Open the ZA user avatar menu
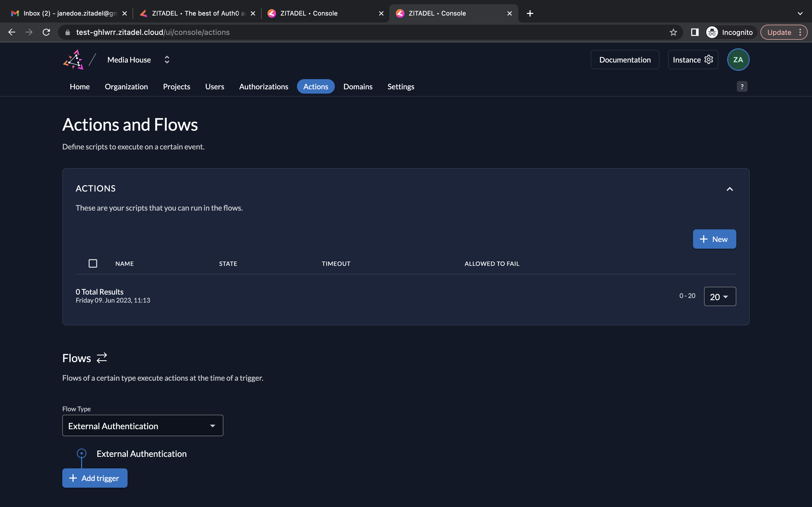Image resolution: width=812 pixels, height=507 pixels. (738, 60)
